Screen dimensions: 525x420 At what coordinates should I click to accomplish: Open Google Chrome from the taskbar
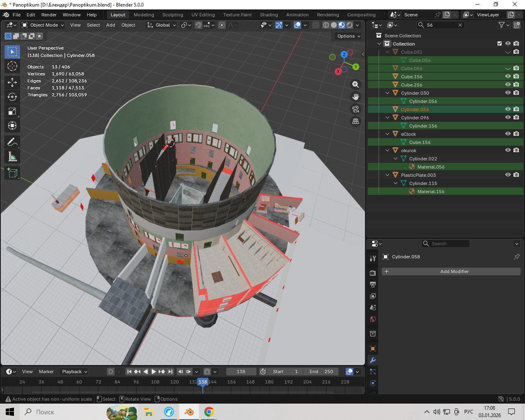[x=209, y=412]
